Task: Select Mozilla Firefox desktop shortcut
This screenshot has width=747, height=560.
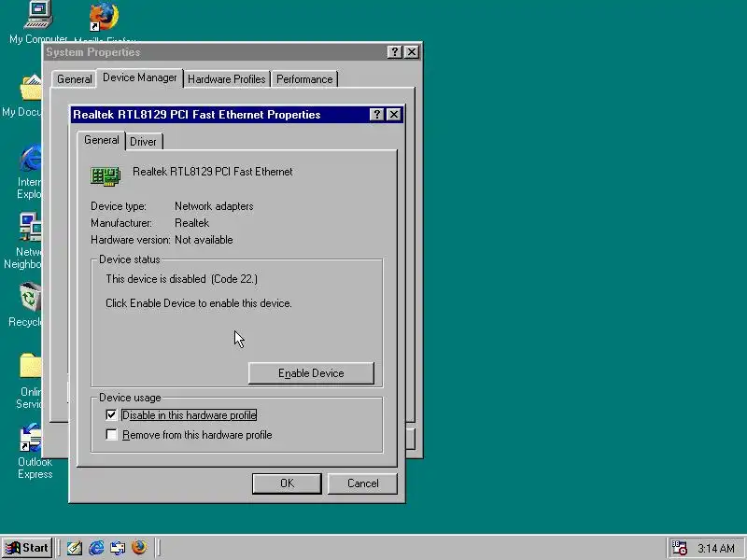Action: 105,22
